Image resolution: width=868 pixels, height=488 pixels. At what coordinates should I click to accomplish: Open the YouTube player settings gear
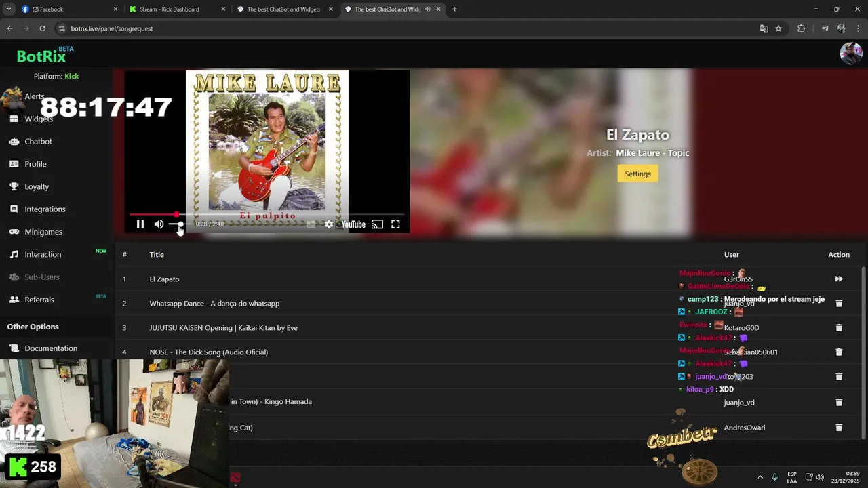coord(329,224)
